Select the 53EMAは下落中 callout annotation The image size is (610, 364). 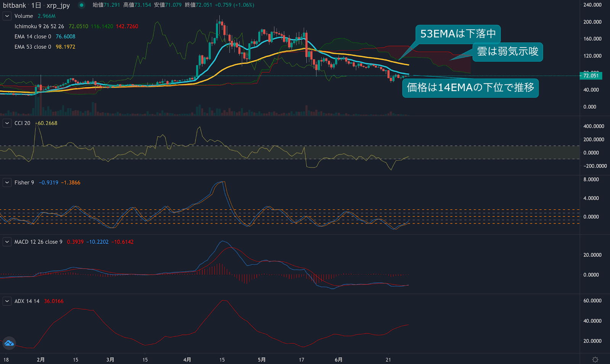457,34
